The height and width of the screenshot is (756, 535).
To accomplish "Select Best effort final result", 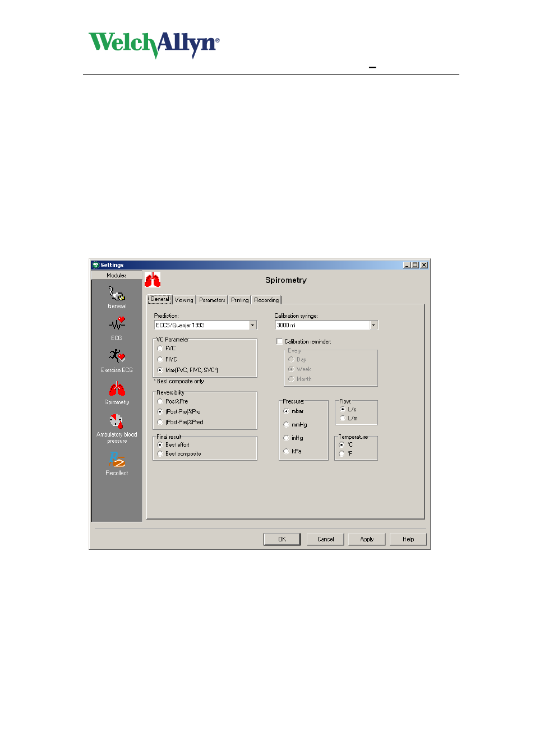I will (160, 445).
